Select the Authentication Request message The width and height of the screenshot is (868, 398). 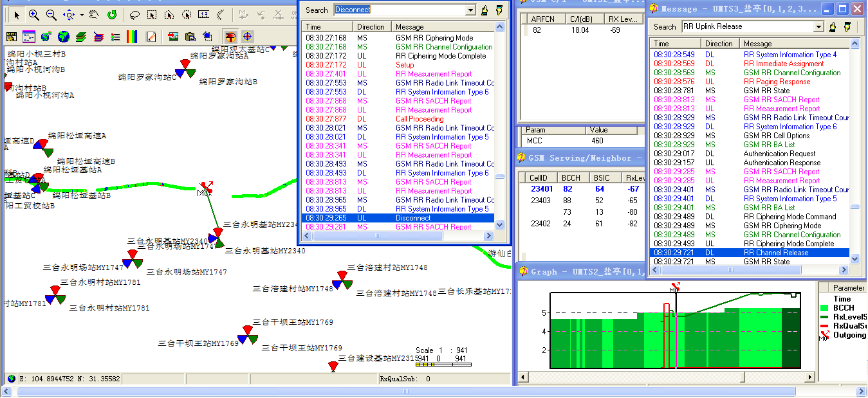tap(750, 154)
